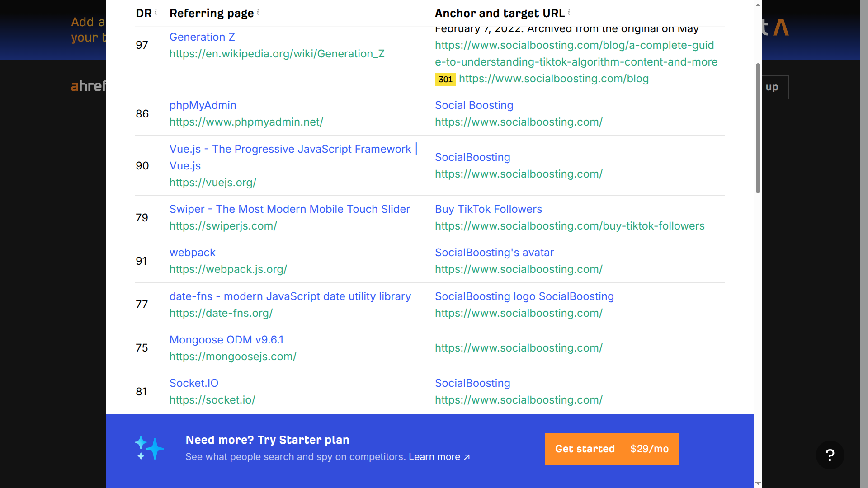Open the webpack referring page link
The height and width of the screenshot is (488, 868).
point(193,253)
